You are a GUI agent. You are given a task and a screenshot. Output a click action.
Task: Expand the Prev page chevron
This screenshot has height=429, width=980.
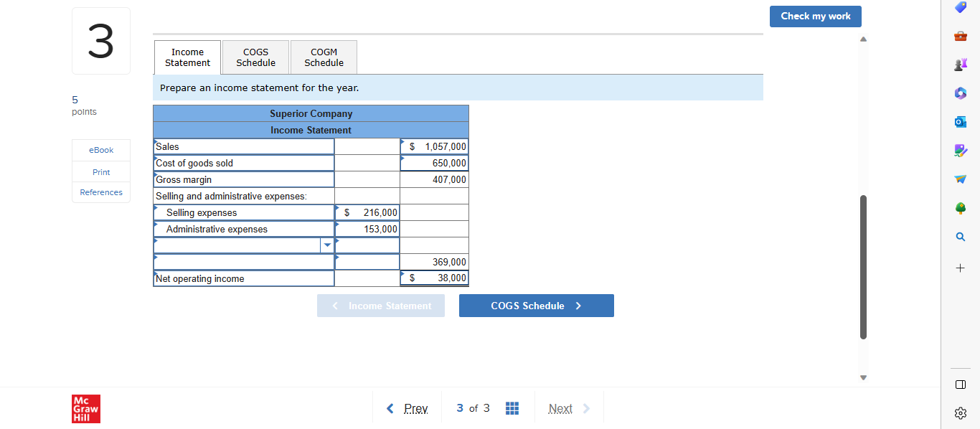click(391, 408)
